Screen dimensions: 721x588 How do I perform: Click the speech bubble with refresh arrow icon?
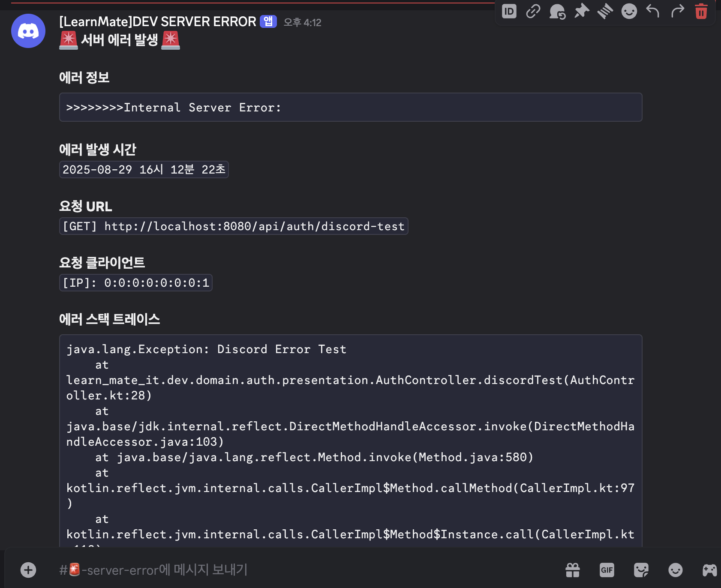click(557, 11)
